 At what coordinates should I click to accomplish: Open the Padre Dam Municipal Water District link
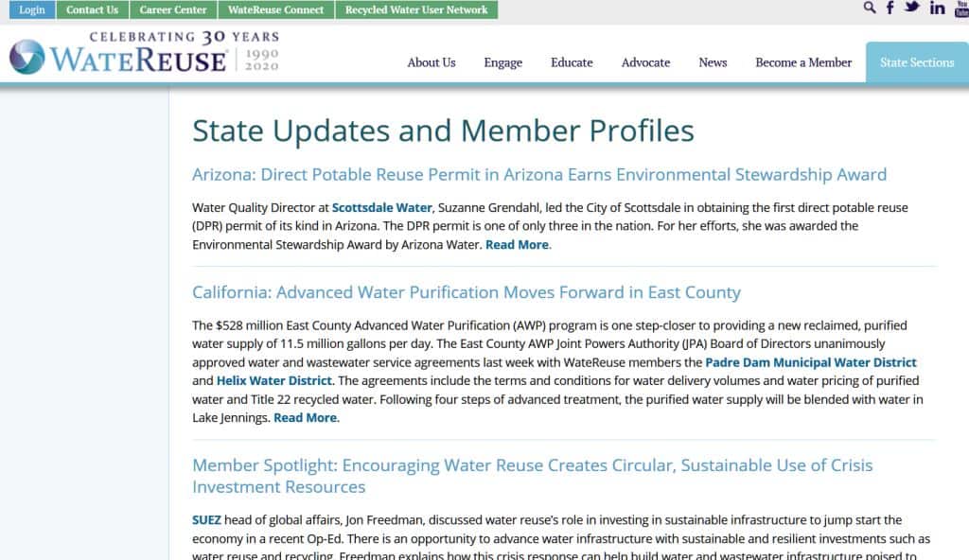tap(811, 362)
